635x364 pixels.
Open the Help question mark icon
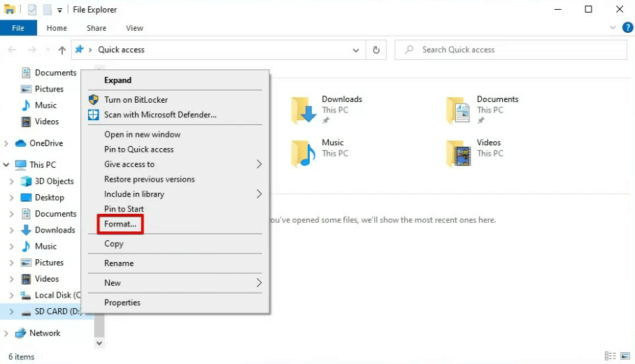coord(627,27)
